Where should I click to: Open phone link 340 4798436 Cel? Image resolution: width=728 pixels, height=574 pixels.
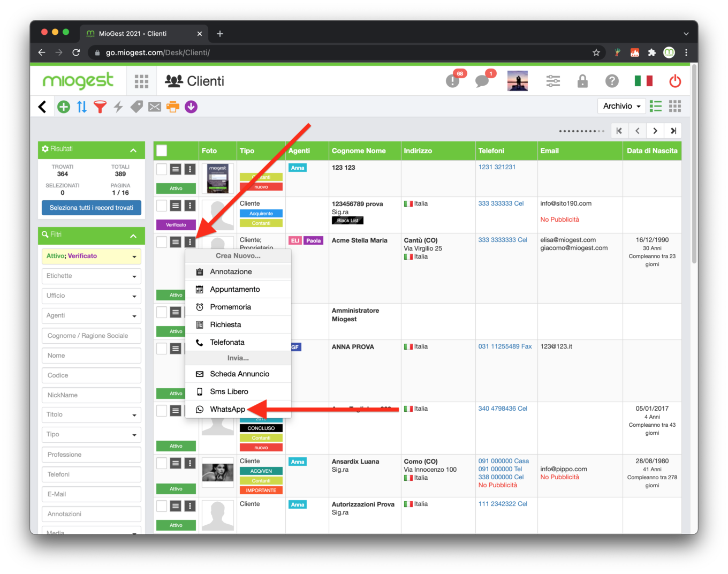[x=503, y=409]
